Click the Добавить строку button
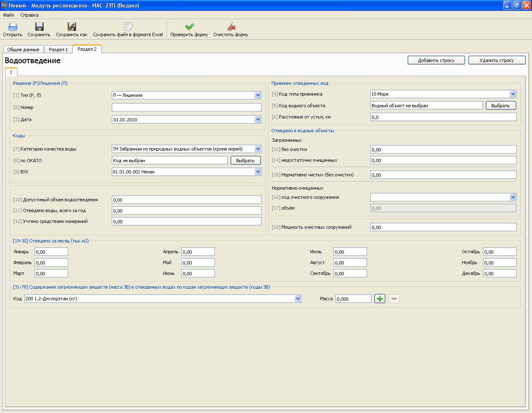Screen dimensions: 532x413 coord(436,60)
